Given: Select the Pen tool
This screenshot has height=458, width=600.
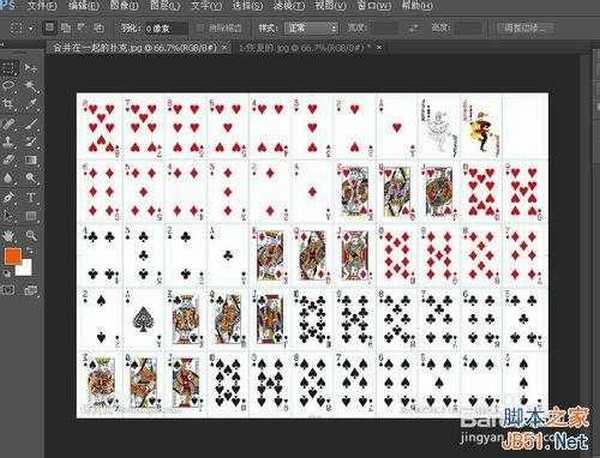Looking at the screenshot, I should [10, 197].
